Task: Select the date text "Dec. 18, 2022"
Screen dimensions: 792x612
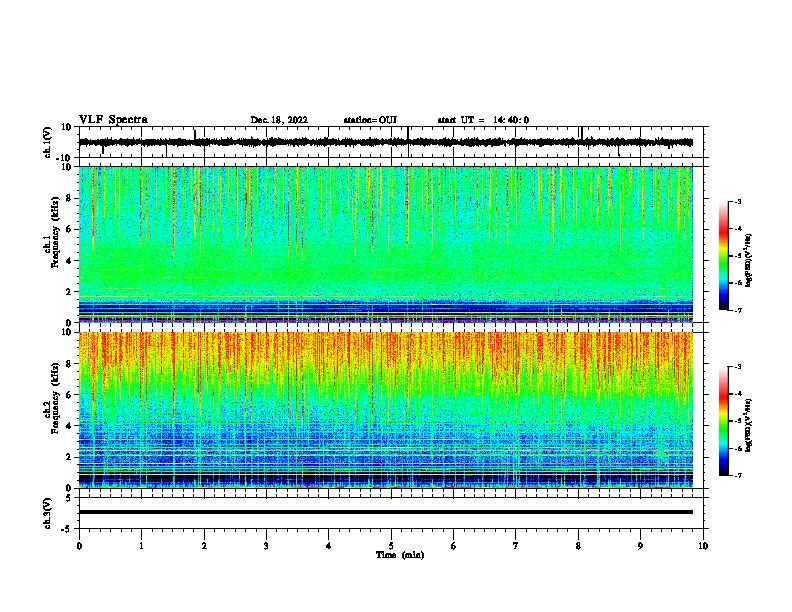Action: click(x=279, y=120)
